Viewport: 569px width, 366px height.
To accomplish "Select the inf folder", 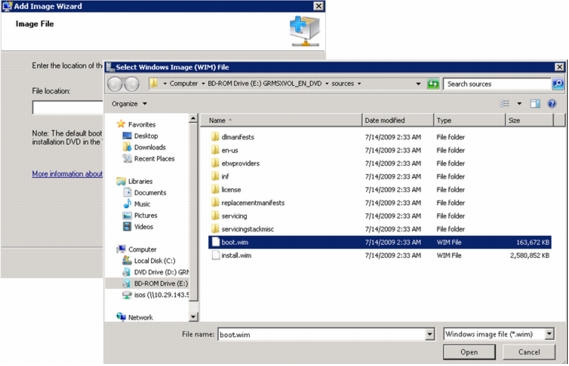I will tap(220, 176).
